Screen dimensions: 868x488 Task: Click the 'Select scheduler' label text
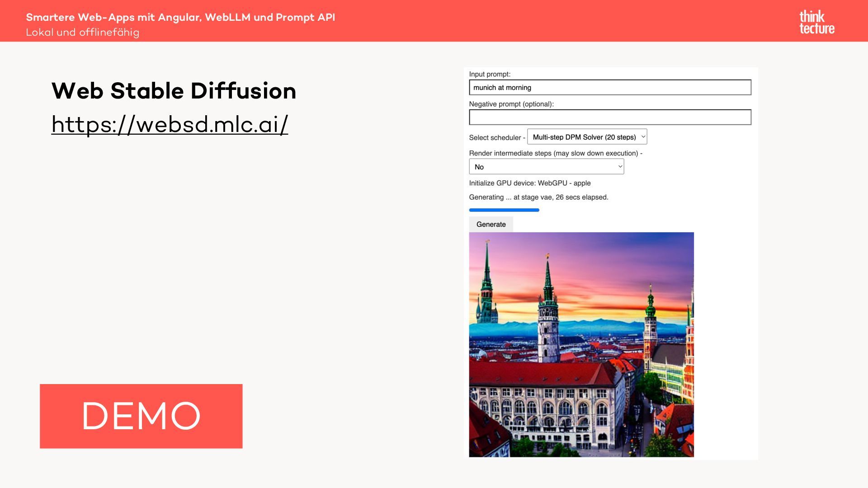pyautogui.click(x=495, y=138)
